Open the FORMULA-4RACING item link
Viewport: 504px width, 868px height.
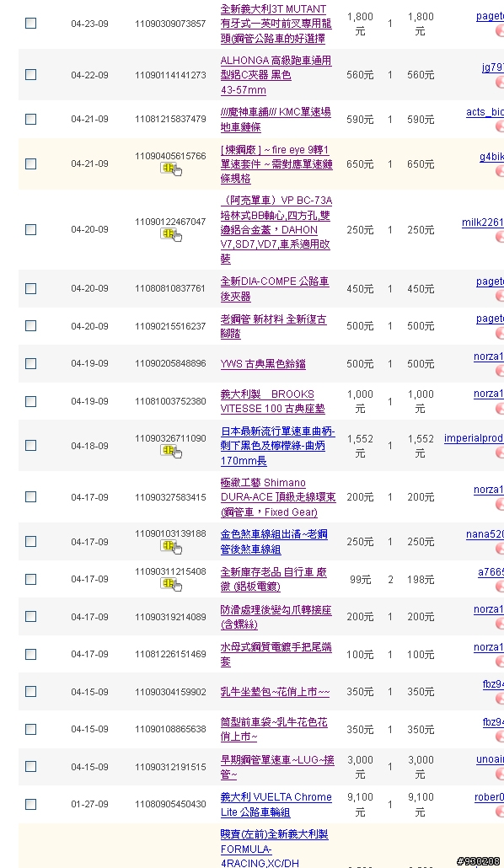[x=274, y=848]
